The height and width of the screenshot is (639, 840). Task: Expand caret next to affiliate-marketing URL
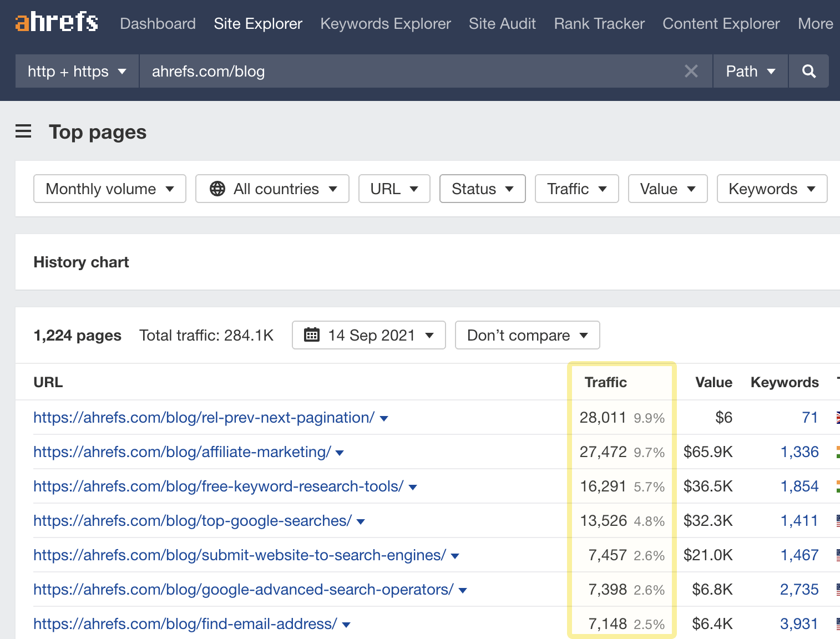click(x=340, y=453)
